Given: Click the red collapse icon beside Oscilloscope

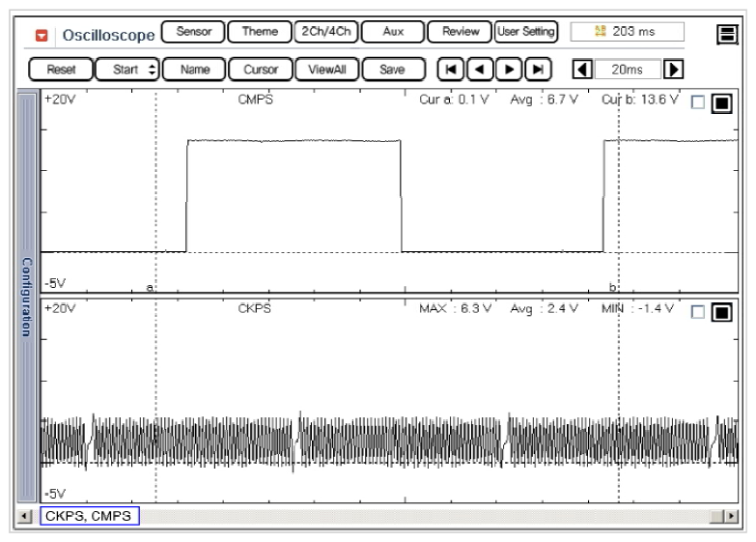Looking at the screenshot, I should [42, 35].
